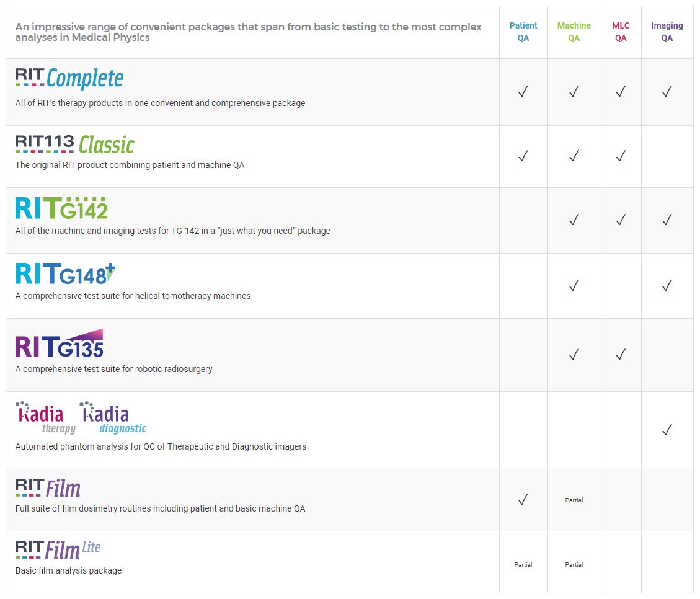Open the Radia therapy logo
700x599 pixels.
tap(46, 418)
